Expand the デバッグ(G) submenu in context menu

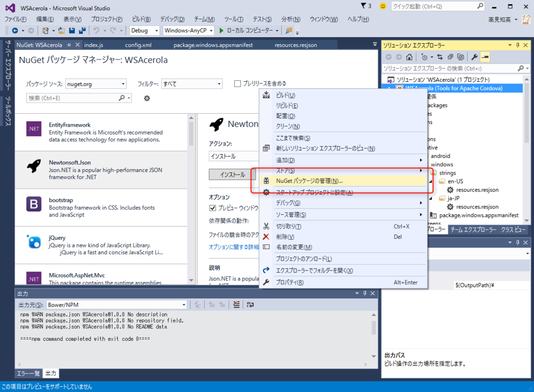(x=343, y=203)
